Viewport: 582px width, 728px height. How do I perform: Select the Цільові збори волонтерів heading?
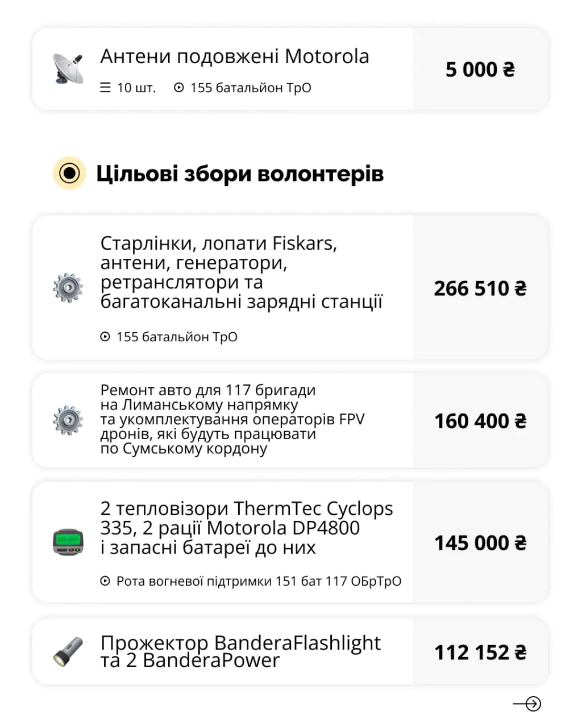click(240, 173)
